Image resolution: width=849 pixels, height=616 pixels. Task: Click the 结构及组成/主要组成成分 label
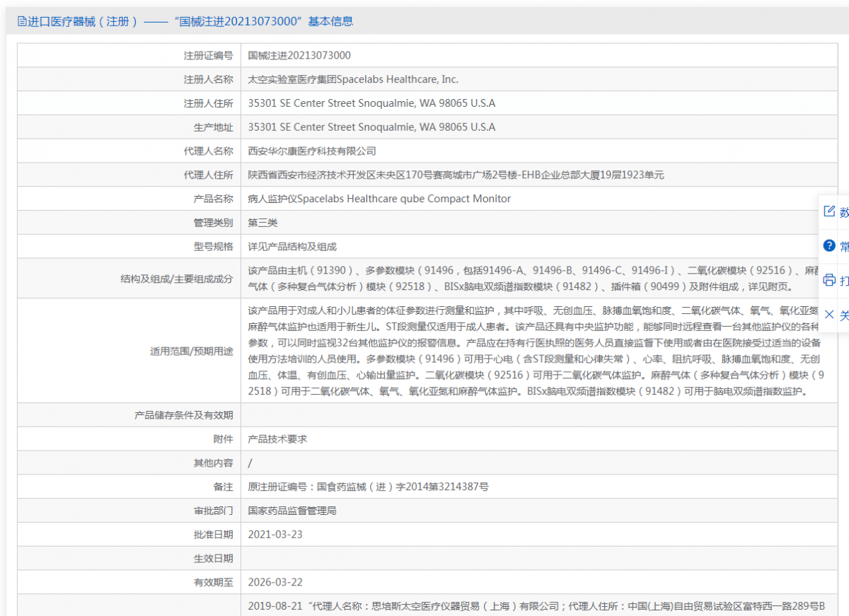point(177,279)
